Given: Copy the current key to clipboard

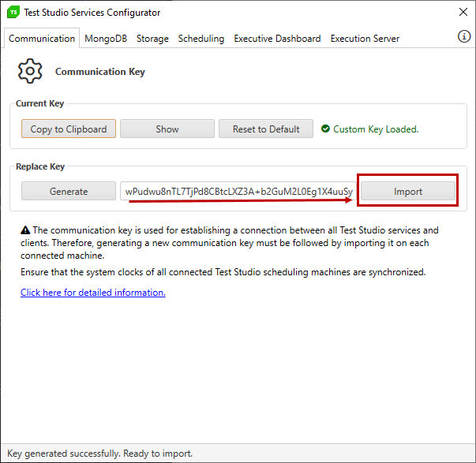Looking at the screenshot, I should (x=69, y=129).
